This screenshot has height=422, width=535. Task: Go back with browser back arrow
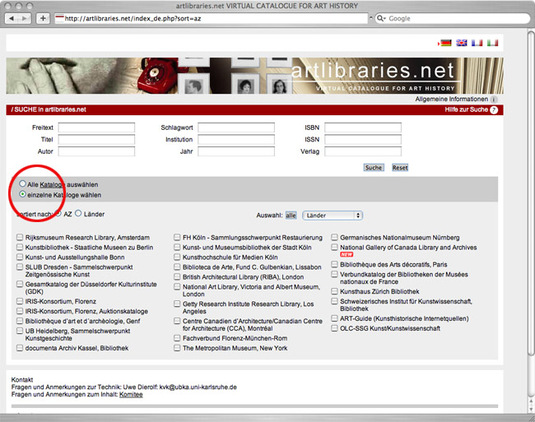click(x=12, y=18)
